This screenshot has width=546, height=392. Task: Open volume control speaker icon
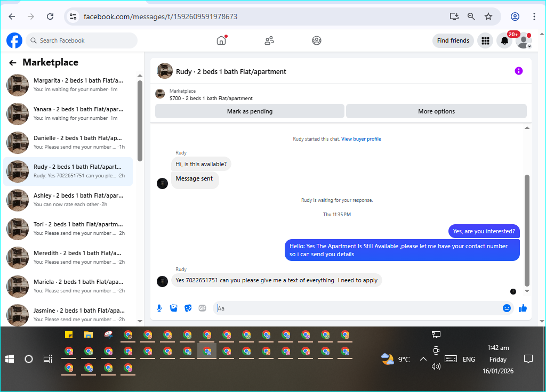coord(436,366)
